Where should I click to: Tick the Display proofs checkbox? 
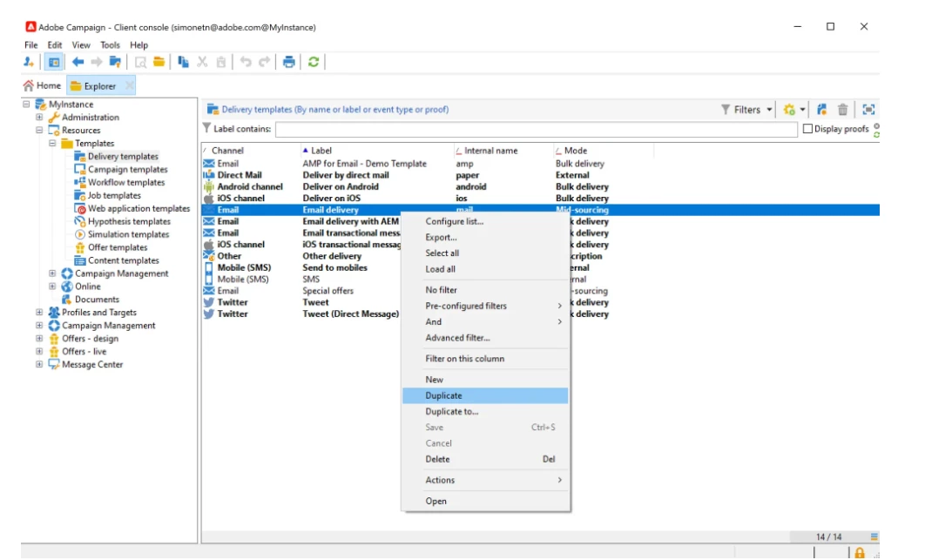coord(807,129)
